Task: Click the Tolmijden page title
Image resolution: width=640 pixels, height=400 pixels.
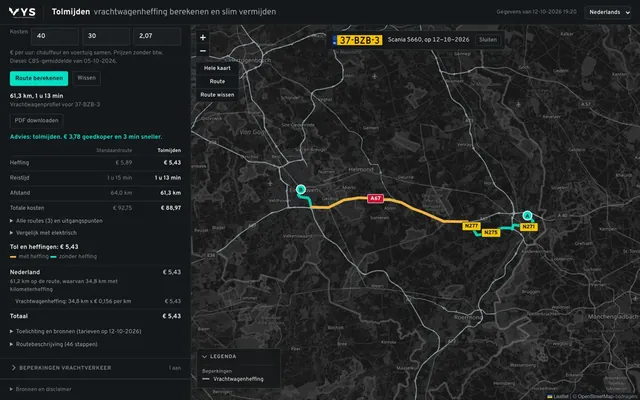Action: click(71, 12)
